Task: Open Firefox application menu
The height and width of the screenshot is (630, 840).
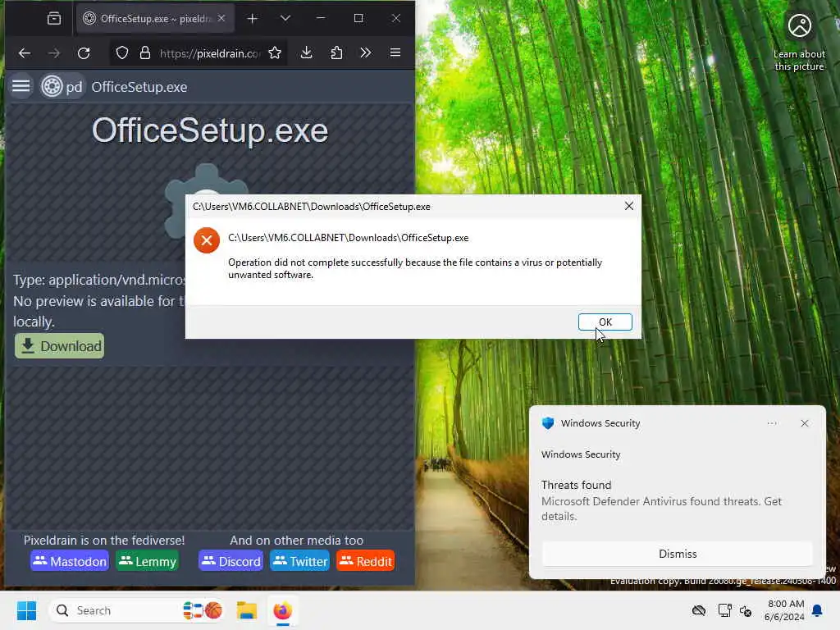Action: pos(395,52)
